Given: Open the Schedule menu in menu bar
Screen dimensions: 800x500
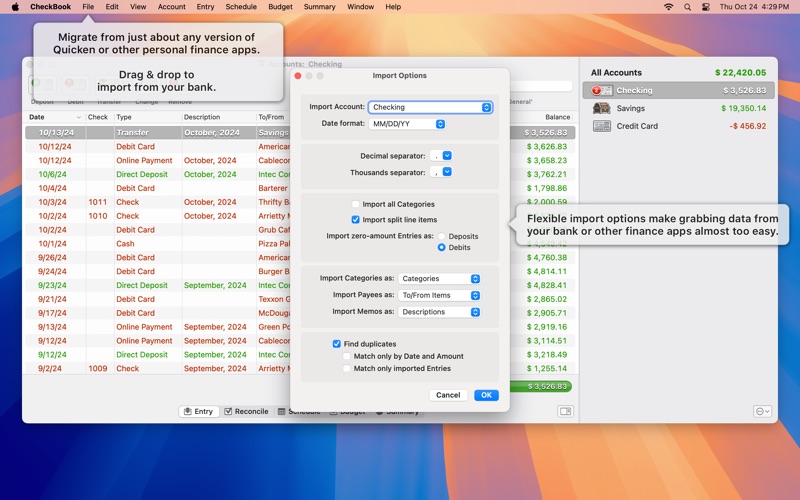Looking at the screenshot, I should click(x=241, y=7).
